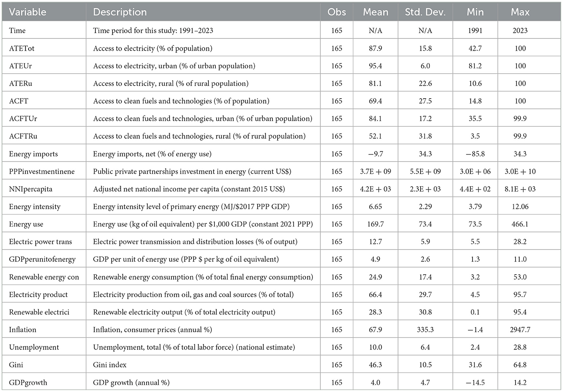Select the PPPinvestmentinene variable cell
This screenshot has height=392, width=563.
(x=42, y=171)
